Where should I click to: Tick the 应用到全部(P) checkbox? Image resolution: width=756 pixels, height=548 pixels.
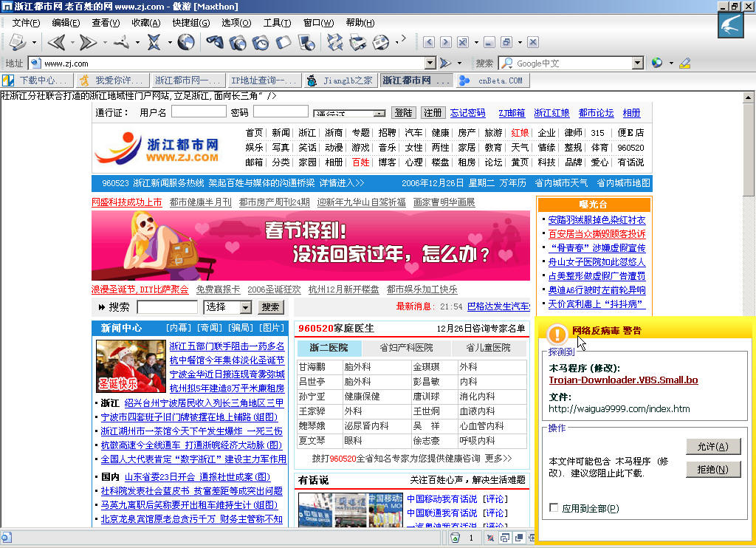554,508
